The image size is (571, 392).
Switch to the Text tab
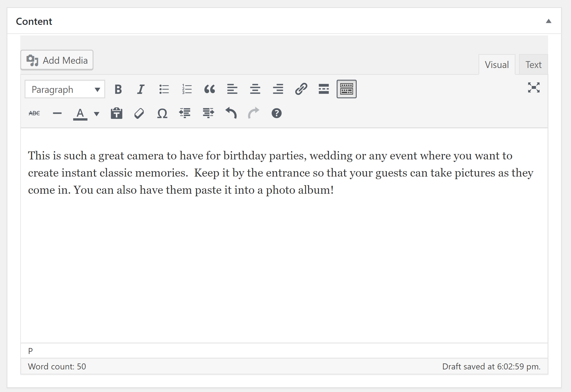[533, 65]
